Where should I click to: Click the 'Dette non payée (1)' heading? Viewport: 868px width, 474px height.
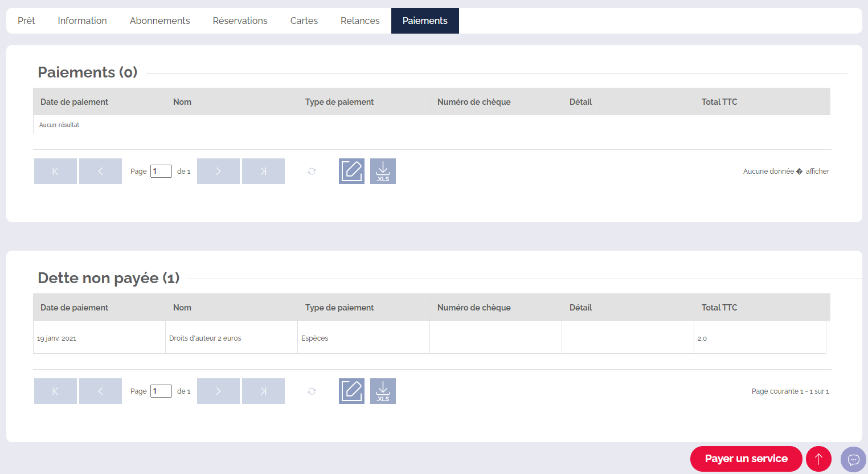[109, 278]
